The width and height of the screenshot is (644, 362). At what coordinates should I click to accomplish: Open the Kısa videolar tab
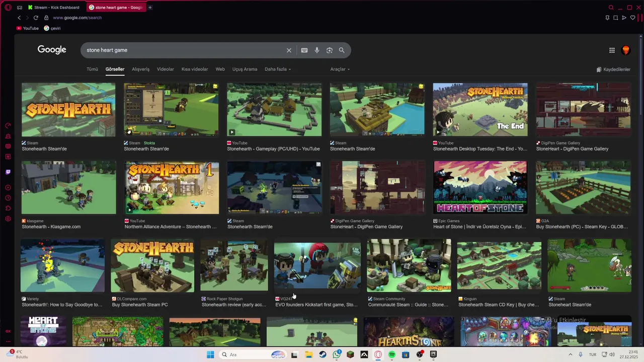click(195, 69)
